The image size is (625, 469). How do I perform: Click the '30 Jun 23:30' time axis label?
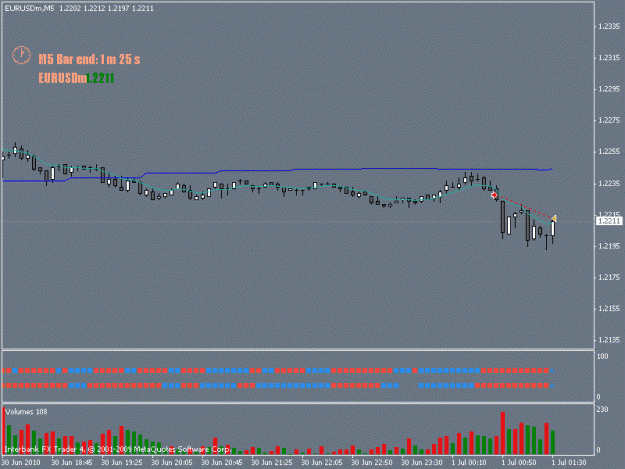[x=422, y=462]
